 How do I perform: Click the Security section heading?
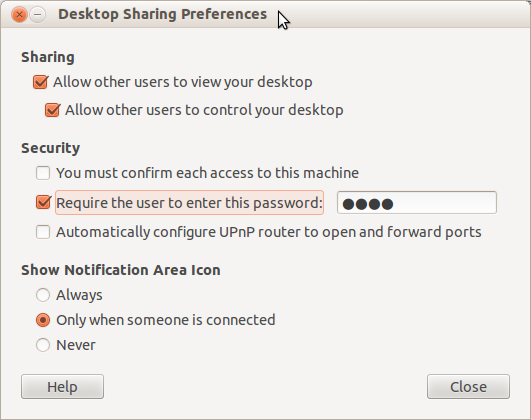point(50,148)
